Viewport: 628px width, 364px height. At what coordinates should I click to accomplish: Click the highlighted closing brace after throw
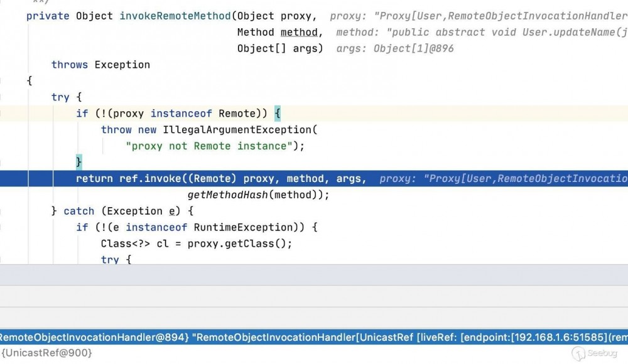click(78, 162)
